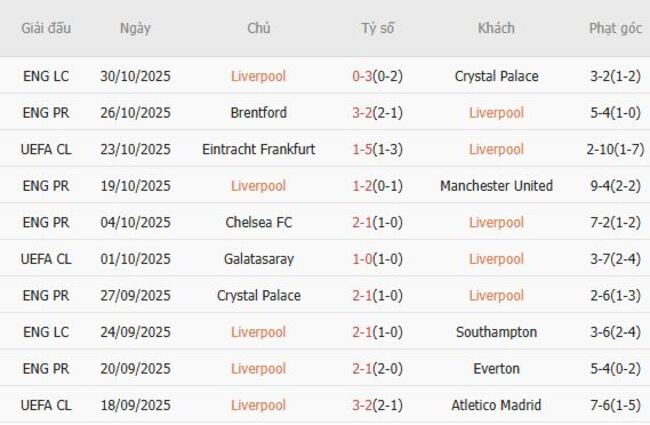
Task: Click the "Phạt góc" column header
Action: coord(615,28)
